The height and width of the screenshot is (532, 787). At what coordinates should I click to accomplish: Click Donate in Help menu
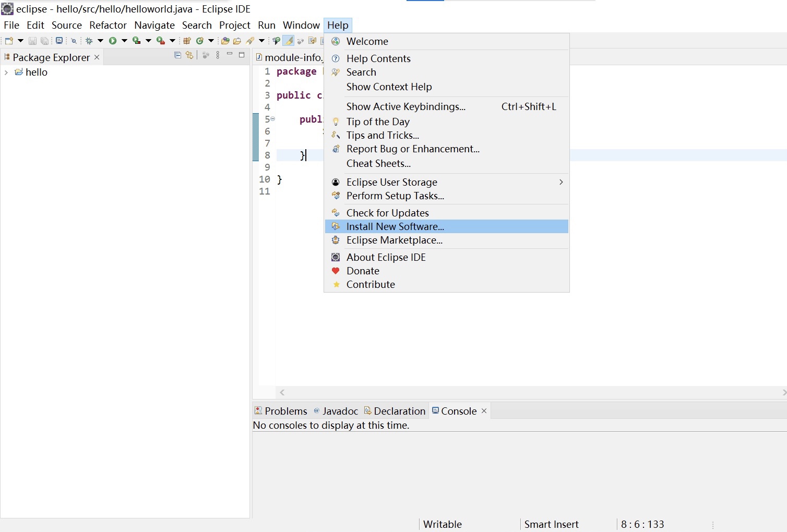pyautogui.click(x=447, y=271)
